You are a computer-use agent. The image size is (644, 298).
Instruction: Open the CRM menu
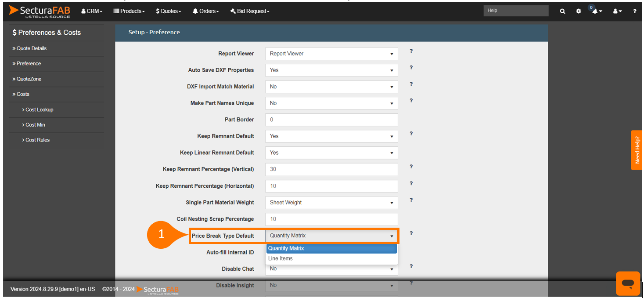tap(92, 11)
